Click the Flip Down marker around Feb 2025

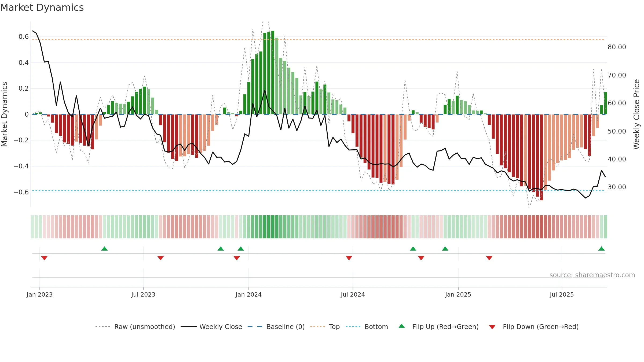pos(489,258)
